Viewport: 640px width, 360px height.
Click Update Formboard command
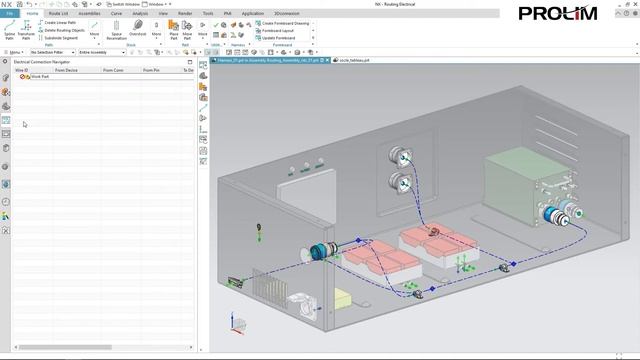click(x=275, y=38)
